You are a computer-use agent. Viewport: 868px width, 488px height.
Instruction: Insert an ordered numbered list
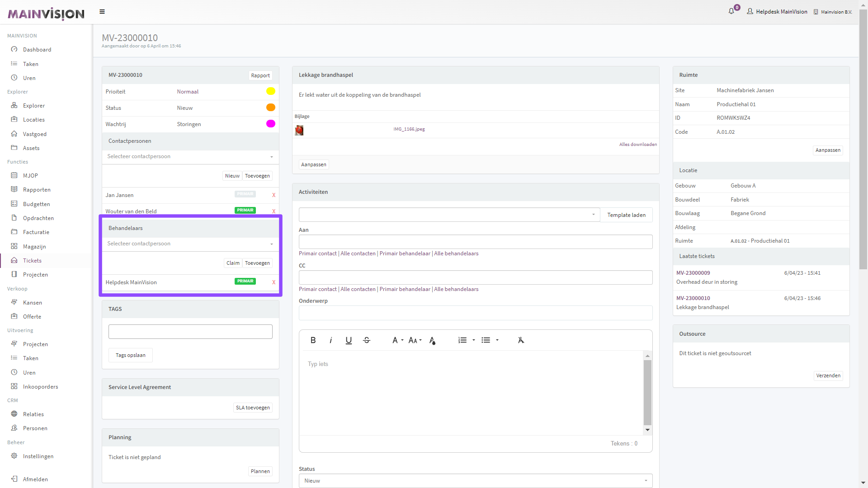click(x=462, y=340)
